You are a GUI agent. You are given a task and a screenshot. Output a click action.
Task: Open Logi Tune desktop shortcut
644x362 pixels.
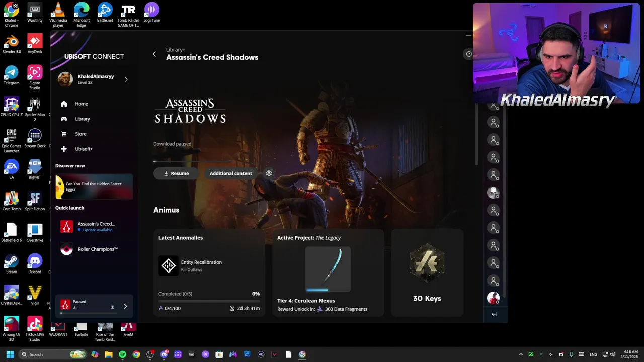(151, 13)
